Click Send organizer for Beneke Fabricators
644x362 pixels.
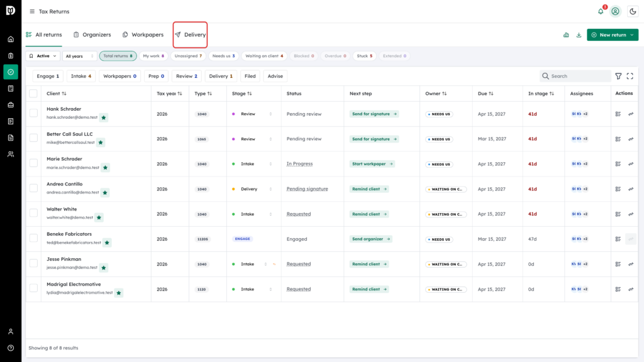(x=371, y=239)
